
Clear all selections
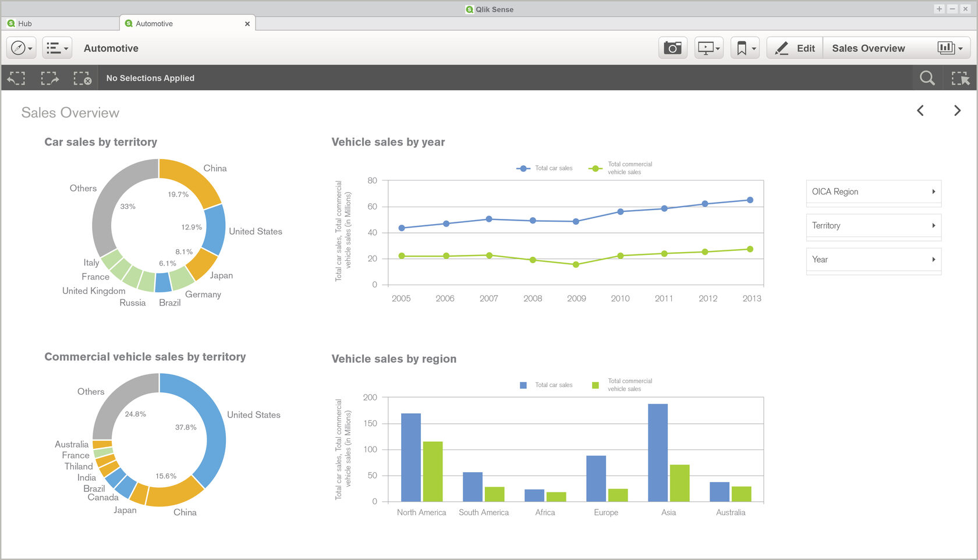pos(82,78)
